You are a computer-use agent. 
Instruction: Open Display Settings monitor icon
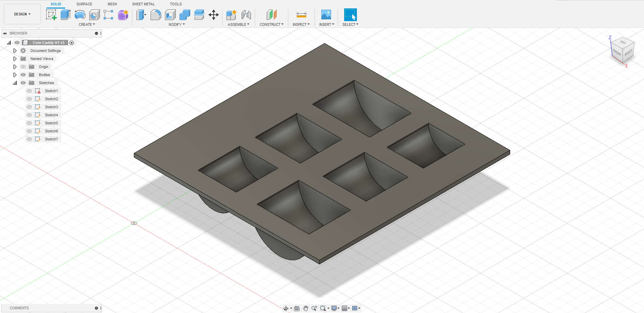(334, 308)
